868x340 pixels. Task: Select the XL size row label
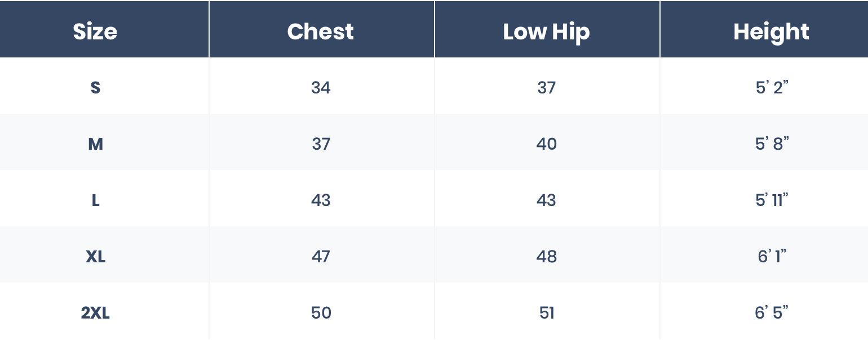click(x=95, y=257)
